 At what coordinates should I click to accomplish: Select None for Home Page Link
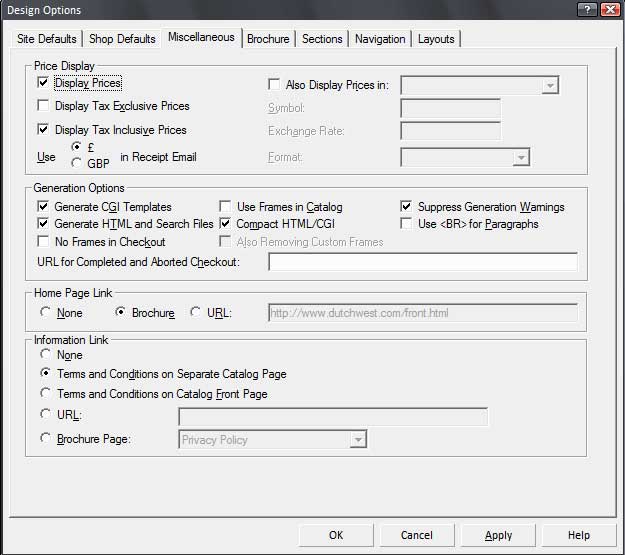coord(46,313)
